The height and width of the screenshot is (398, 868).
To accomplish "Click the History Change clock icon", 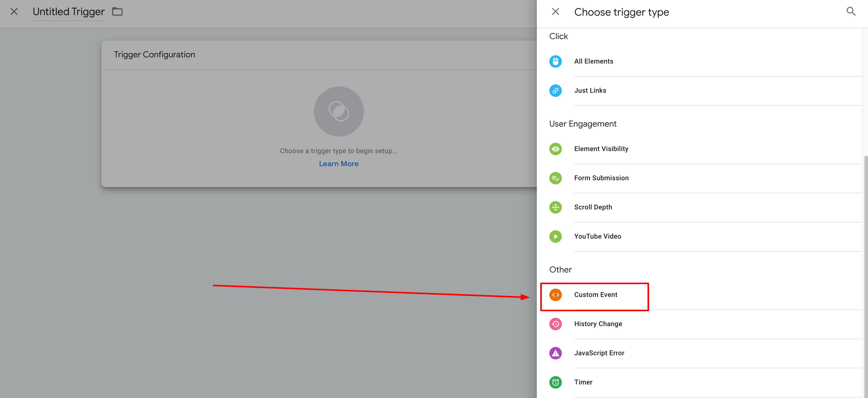I will pyautogui.click(x=555, y=324).
